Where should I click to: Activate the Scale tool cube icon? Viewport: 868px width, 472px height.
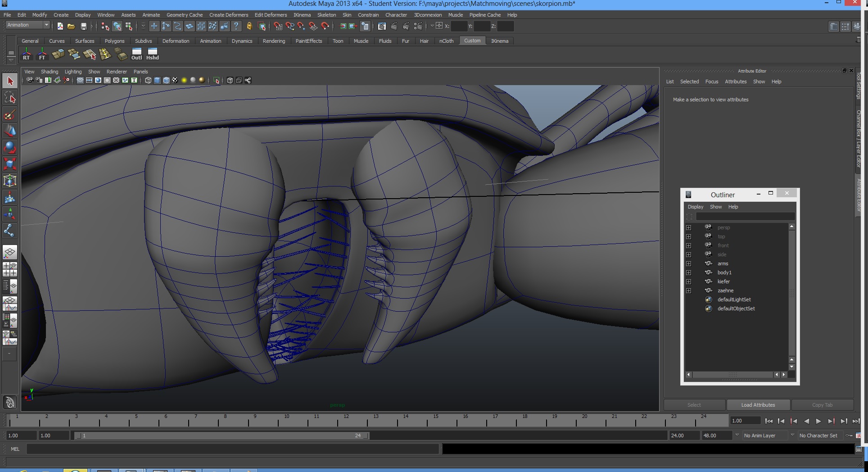pyautogui.click(x=10, y=164)
